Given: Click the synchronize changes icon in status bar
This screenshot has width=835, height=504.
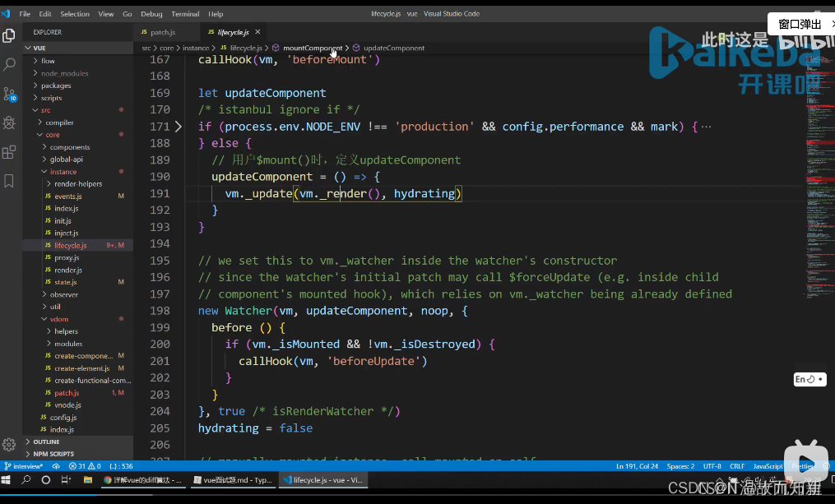Looking at the screenshot, I should click(x=56, y=466).
